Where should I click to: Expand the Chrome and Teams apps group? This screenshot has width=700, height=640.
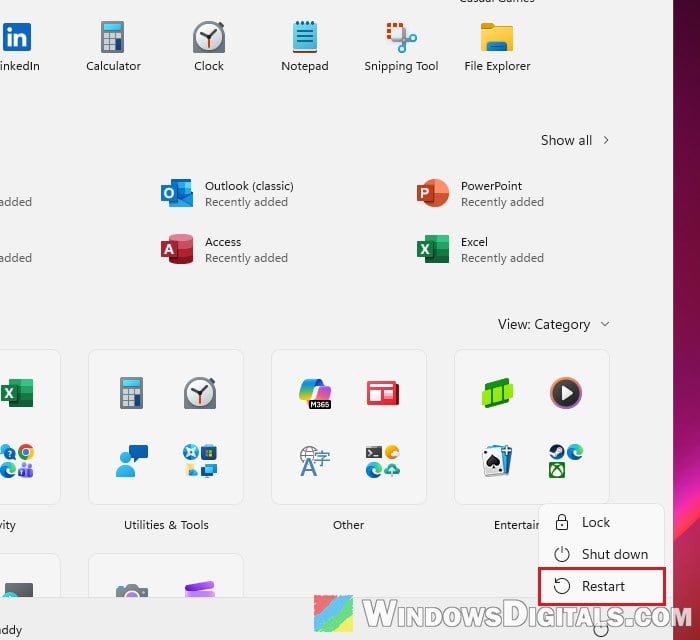coord(17,461)
